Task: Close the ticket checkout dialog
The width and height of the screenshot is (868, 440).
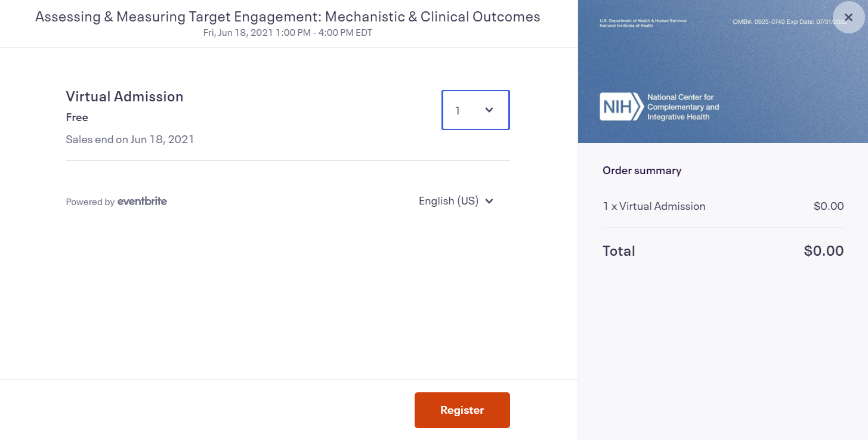Action: point(848,18)
